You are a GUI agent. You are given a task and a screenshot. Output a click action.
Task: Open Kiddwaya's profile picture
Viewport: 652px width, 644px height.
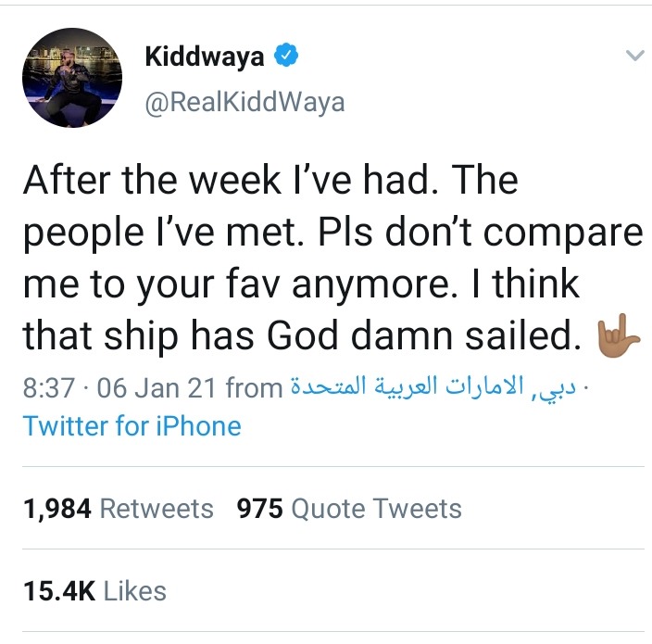(x=72, y=78)
